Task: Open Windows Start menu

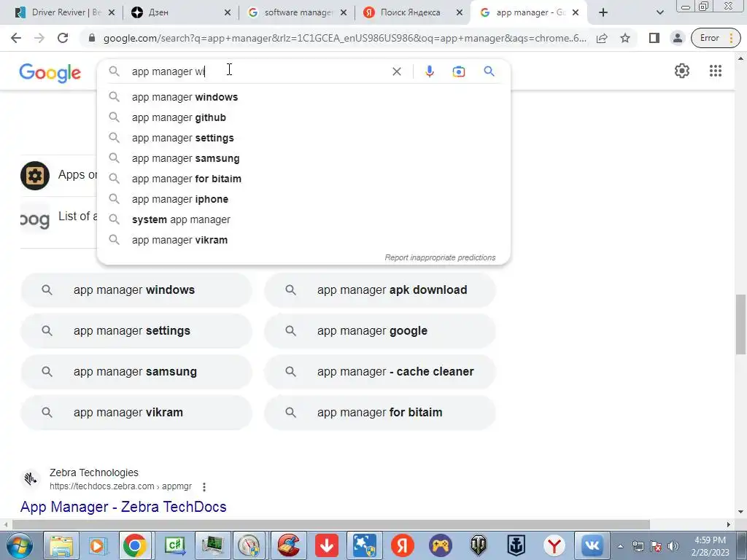Action: click(x=20, y=545)
